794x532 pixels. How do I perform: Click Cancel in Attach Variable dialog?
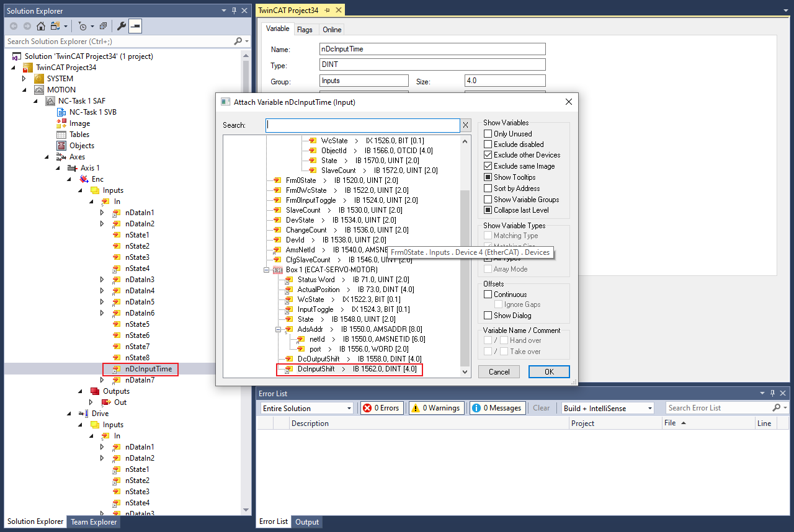point(499,371)
